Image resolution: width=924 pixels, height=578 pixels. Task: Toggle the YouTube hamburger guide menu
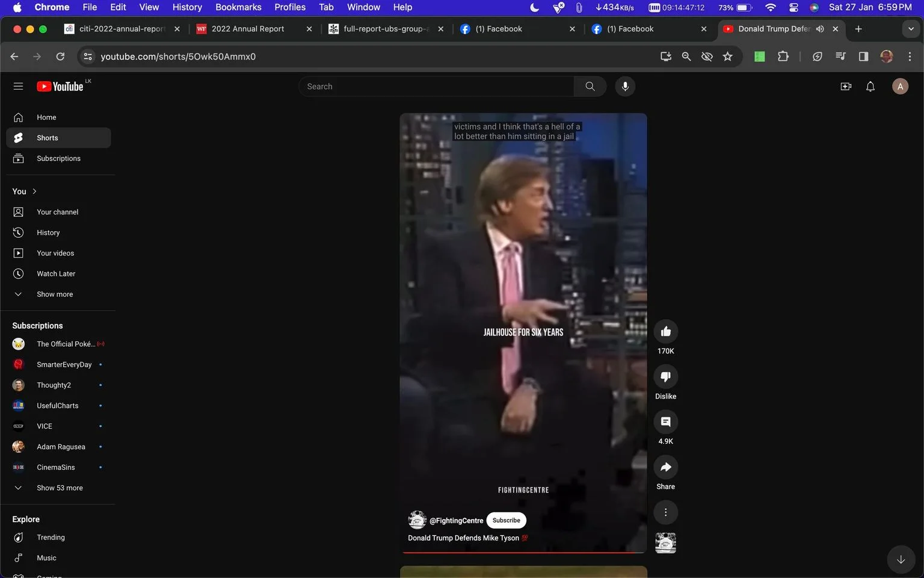coord(18,86)
